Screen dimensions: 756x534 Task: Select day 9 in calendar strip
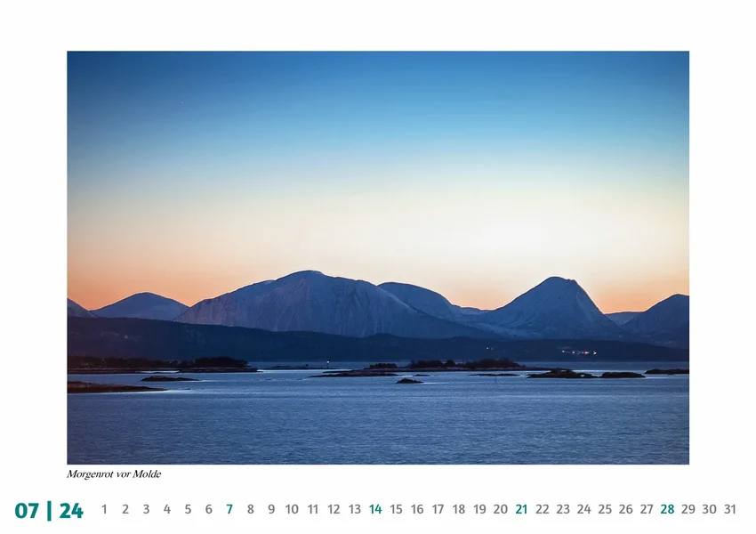[271, 509]
